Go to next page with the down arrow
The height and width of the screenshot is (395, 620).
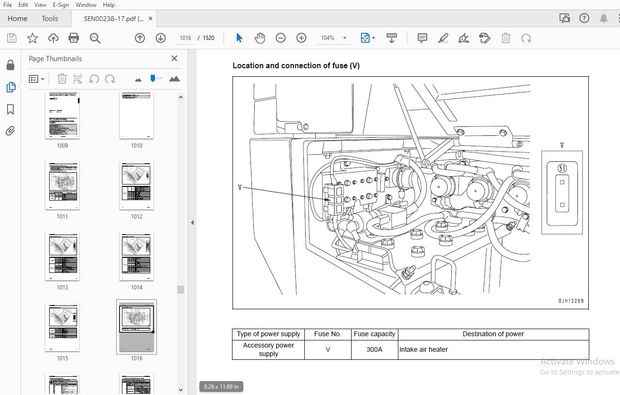[161, 38]
